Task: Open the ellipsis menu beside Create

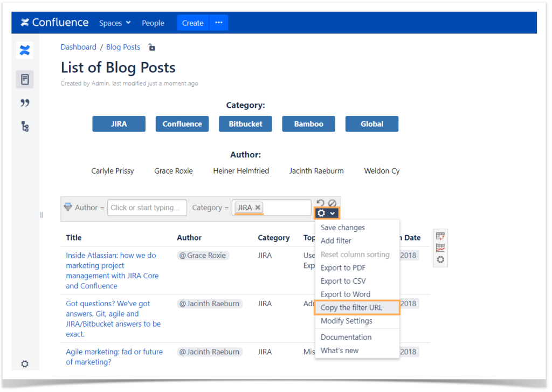Action: pos(219,23)
